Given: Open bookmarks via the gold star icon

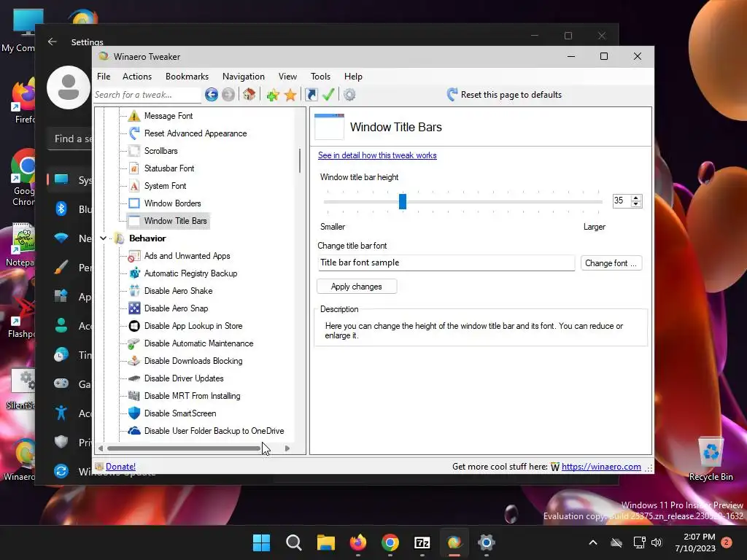Looking at the screenshot, I should click(x=290, y=95).
